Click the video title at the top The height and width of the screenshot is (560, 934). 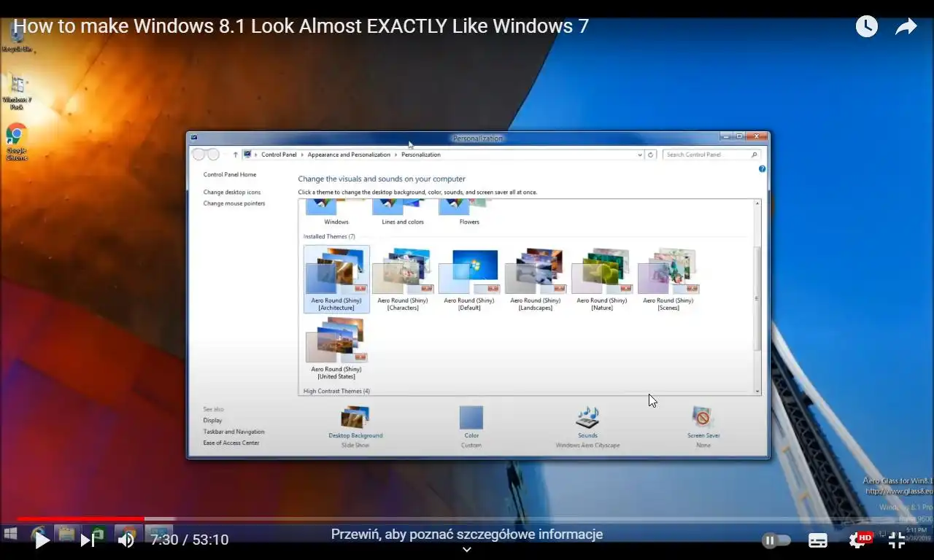(301, 27)
